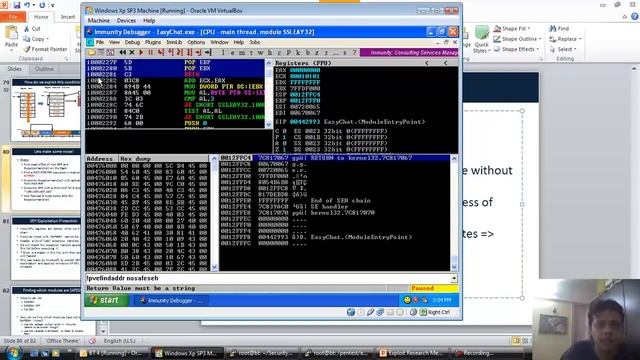The height and width of the screenshot is (360, 640).
Task: Select slide 79 thumbnail
Action: [x=47, y=109]
